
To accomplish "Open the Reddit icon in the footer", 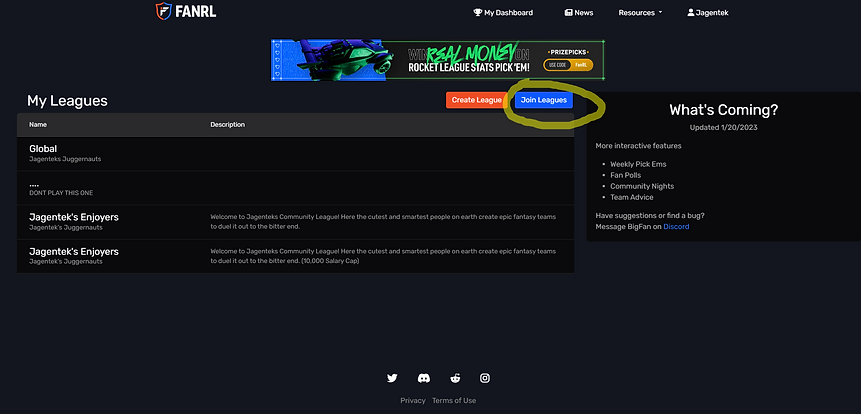I will point(455,378).
